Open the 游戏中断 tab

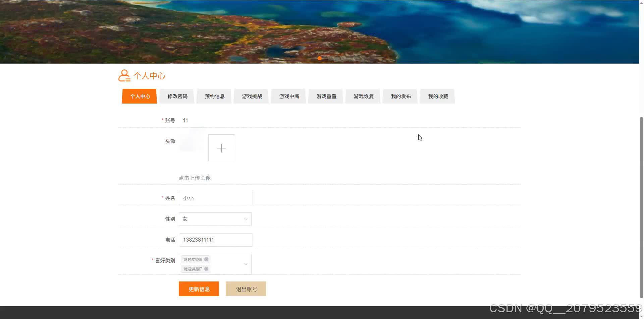tap(288, 96)
